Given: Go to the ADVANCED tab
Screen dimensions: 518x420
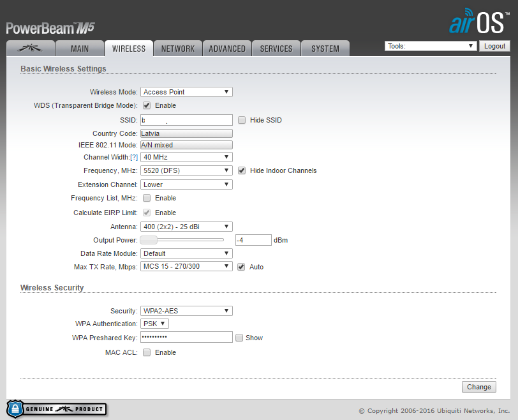Looking at the screenshot, I should click(227, 49).
